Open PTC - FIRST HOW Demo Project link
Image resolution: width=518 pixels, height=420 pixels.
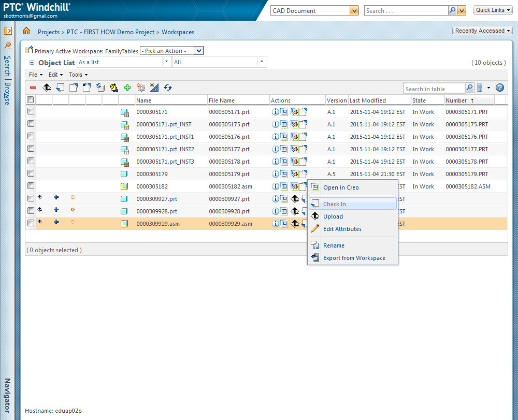pyautogui.click(x=110, y=32)
